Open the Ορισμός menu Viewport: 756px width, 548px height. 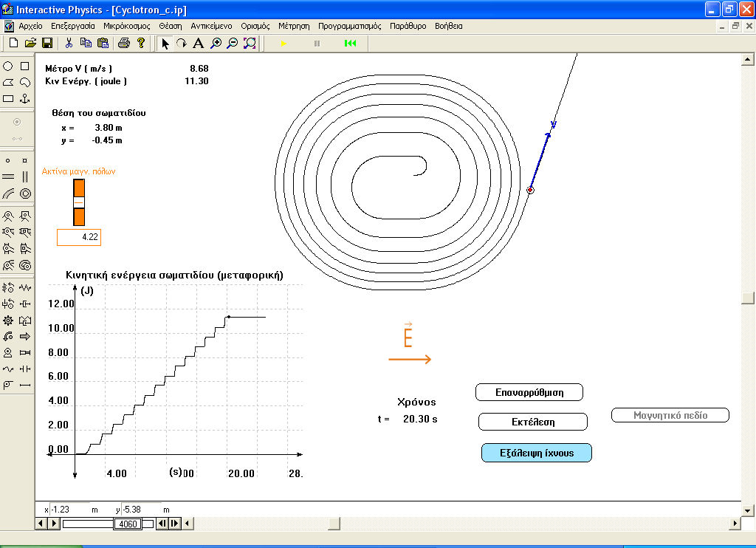coord(255,26)
